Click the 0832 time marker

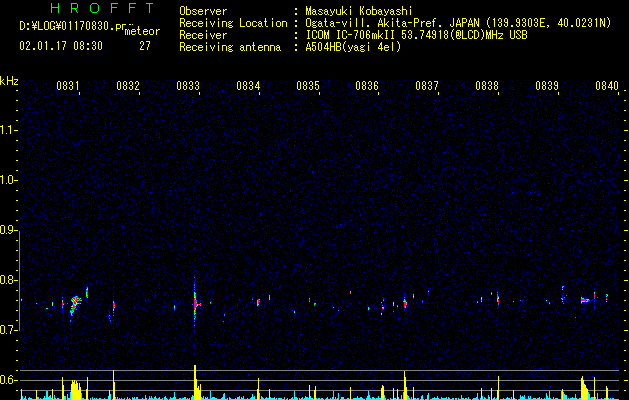coord(128,86)
